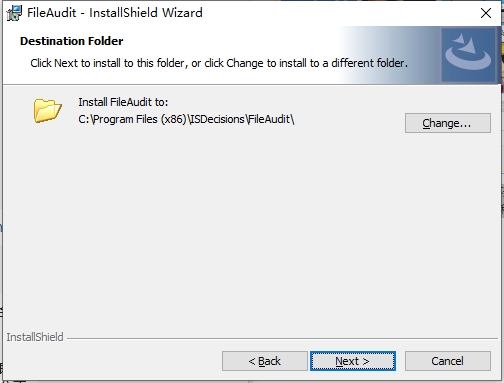Click the trailing FileAudit\ folder name in path
This screenshot has height=383, width=504.
pyautogui.click(x=271, y=119)
